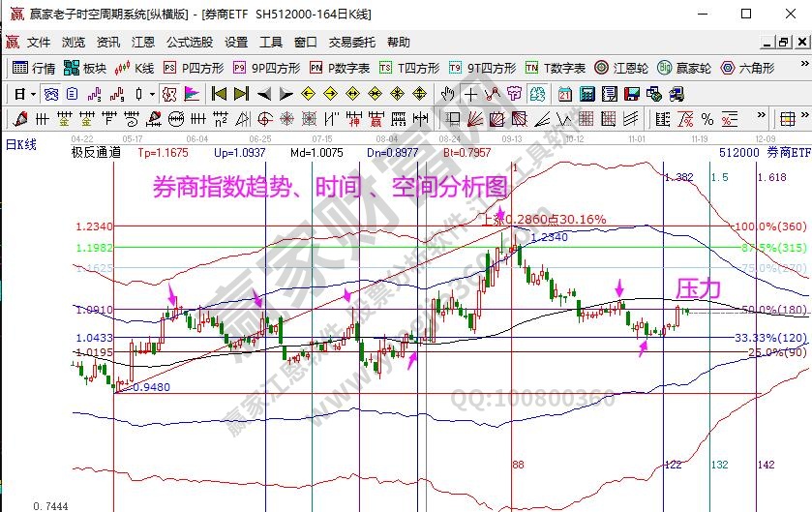The image size is (812, 512).
Task: Select the hand pan tool
Action: (448, 94)
